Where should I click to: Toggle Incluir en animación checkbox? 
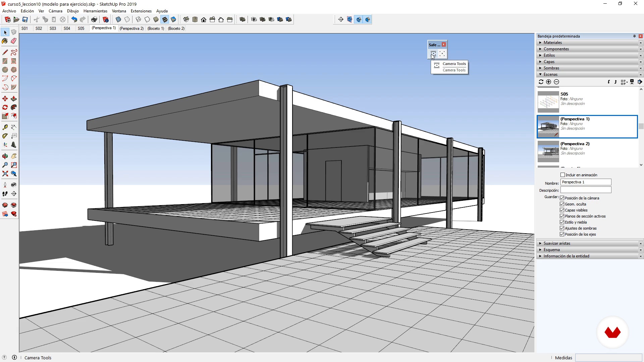pyautogui.click(x=563, y=175)
